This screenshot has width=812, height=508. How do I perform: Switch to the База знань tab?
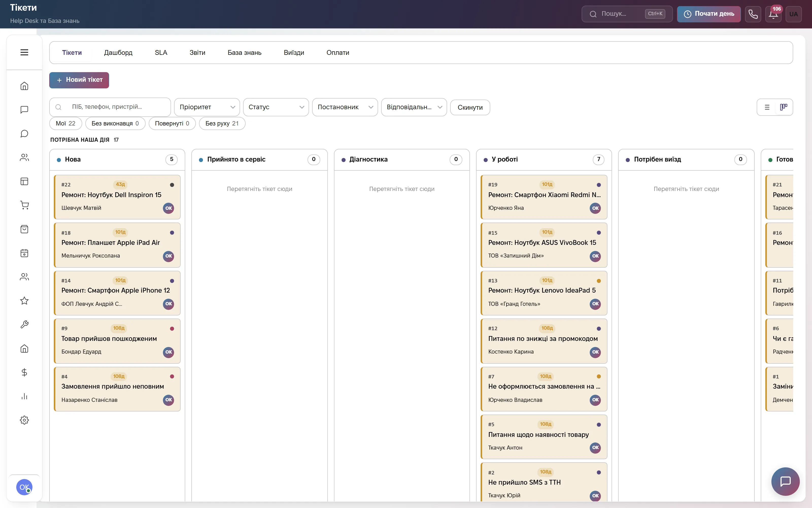click(244, 53)
